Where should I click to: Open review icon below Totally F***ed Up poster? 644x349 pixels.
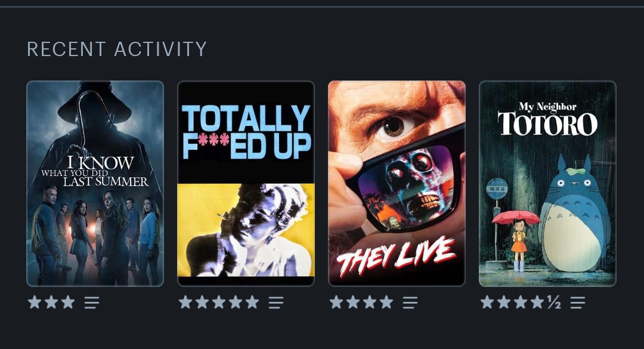[276, 302]
